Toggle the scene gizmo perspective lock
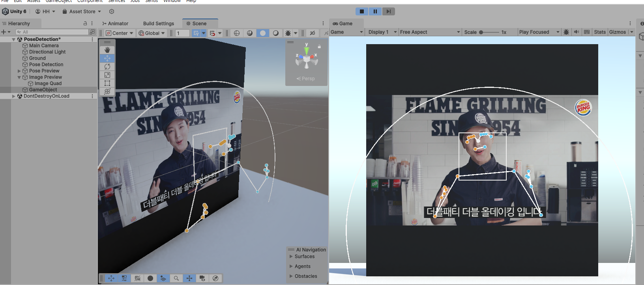The image size is (644, 285). 319,47
